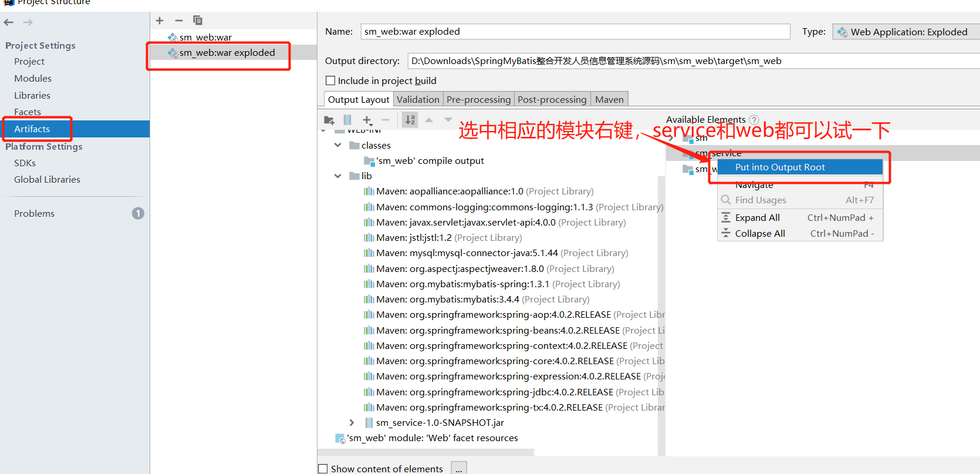Choose Navigate in the context menu
The image size is (980, 474).
coord(800,185)
